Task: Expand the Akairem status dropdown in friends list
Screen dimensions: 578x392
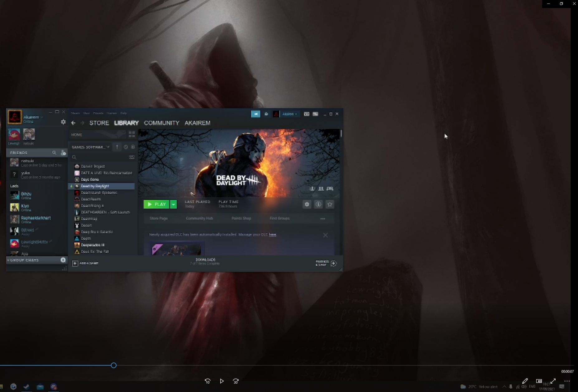Action: pos(41,117)
